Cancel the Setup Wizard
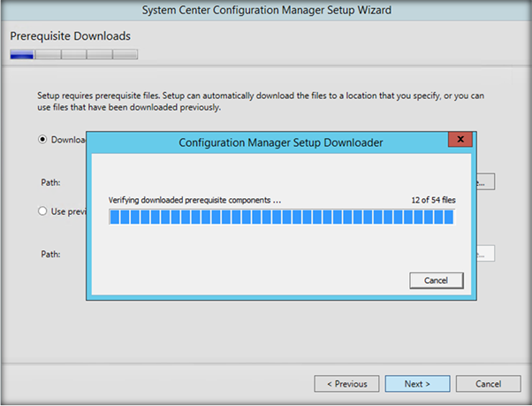Image resolution: width=532 pixels, height=406 pixels. [x=488, y=384]
